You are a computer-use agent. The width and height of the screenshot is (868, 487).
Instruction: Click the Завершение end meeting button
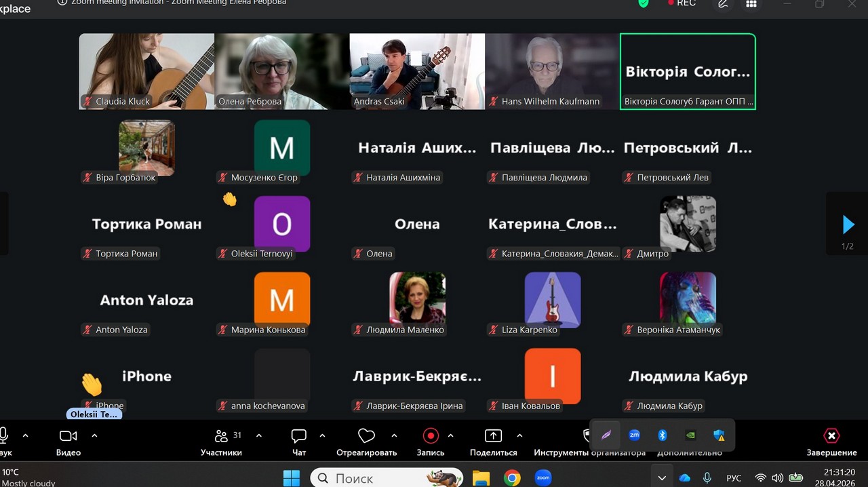[x=831, y=436]
